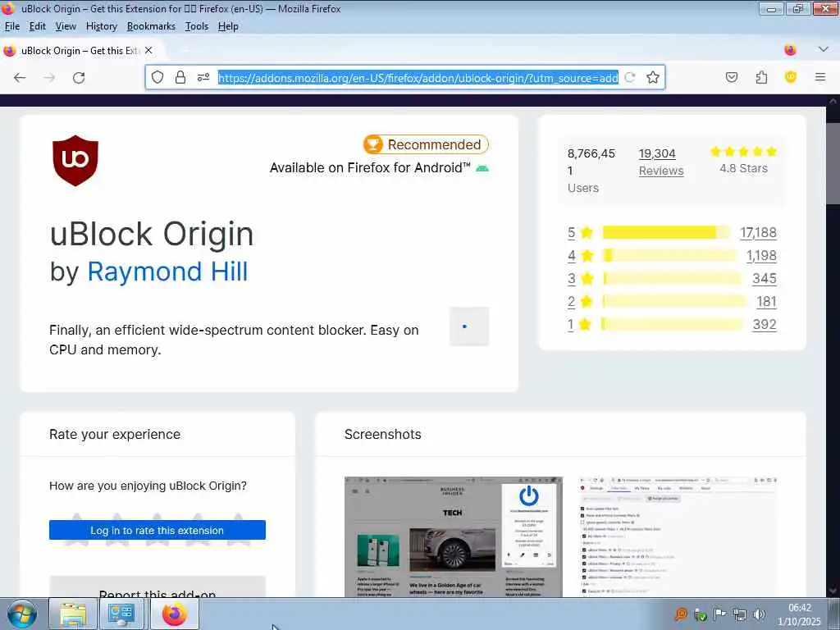The image size is (840, 630).
Task: Open the filter lists settings screenshot thumbnail
Action: tap(678, 536)
